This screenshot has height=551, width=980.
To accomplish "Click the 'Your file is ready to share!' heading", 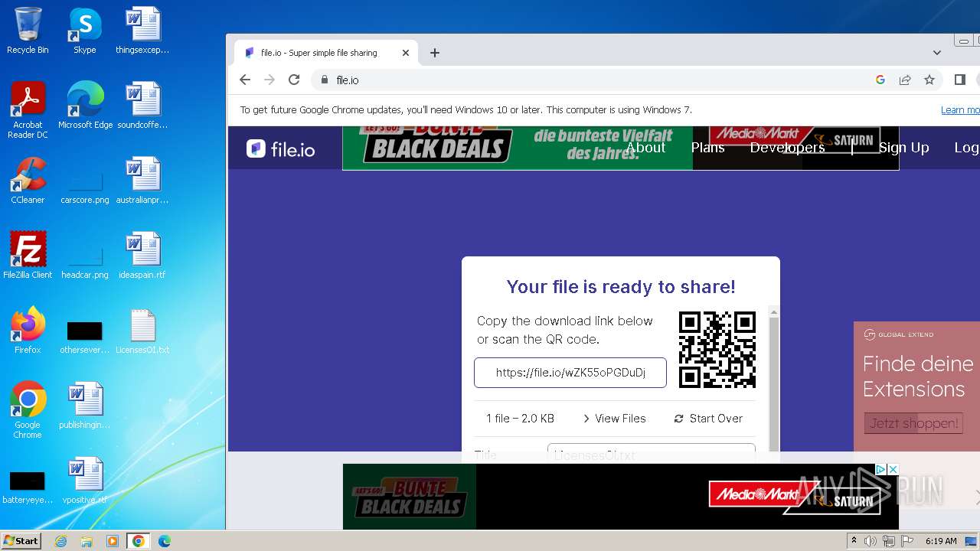I will click(621, 287).
